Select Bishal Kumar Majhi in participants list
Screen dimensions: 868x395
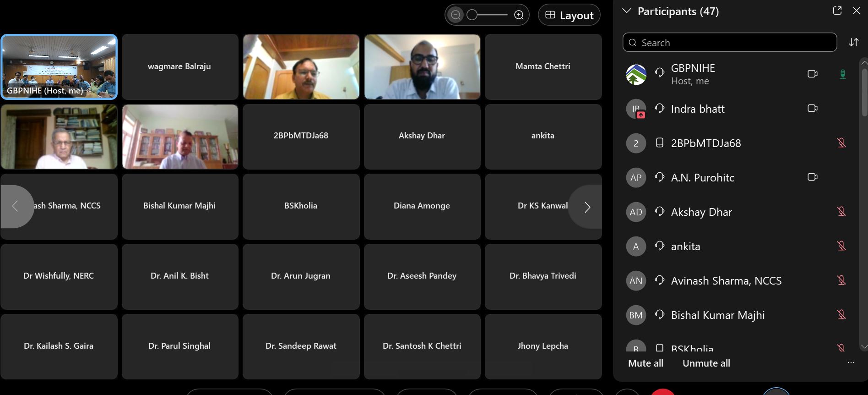coord(717,315)
